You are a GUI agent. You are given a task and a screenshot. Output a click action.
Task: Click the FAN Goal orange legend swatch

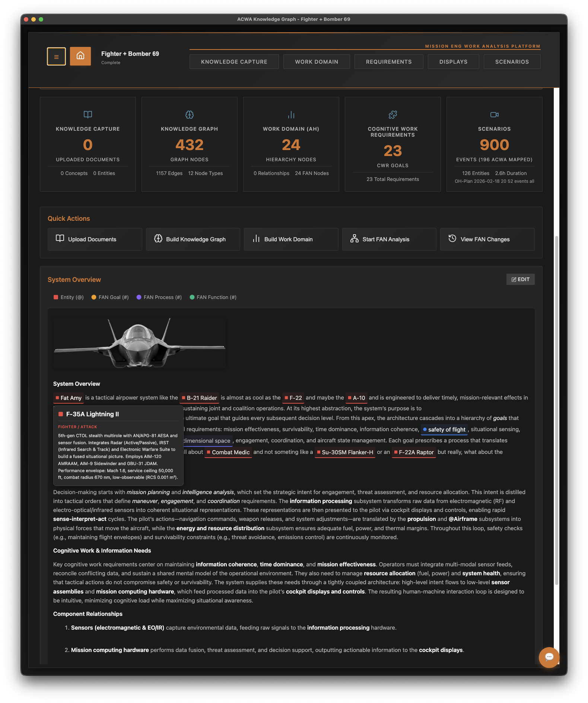[x=94, y=297]
